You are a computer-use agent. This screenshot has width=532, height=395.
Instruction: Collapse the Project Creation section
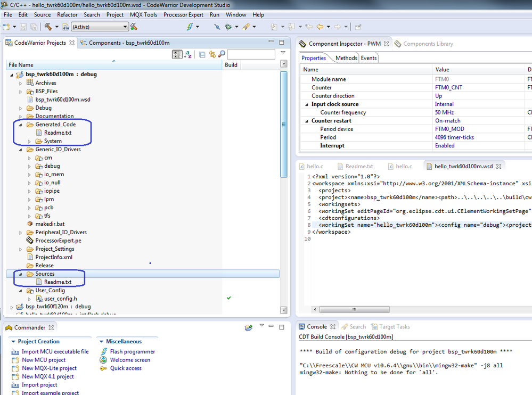(x=13, y=342)
